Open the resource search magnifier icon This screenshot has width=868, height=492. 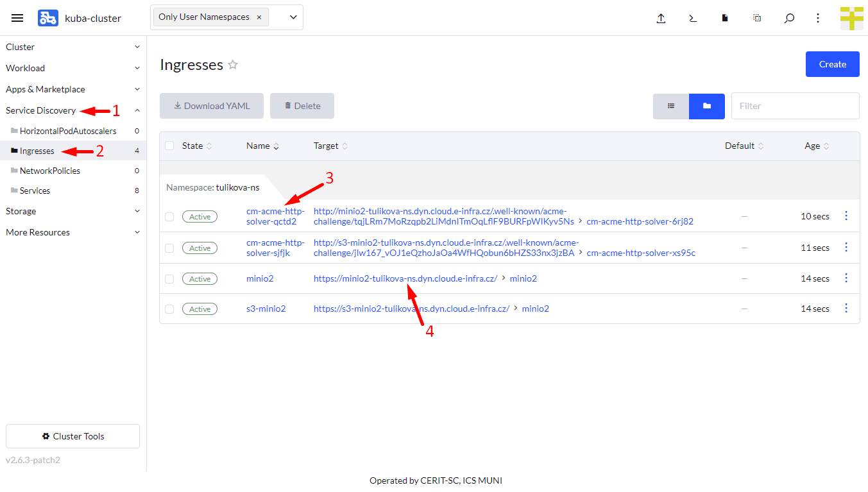789,18
